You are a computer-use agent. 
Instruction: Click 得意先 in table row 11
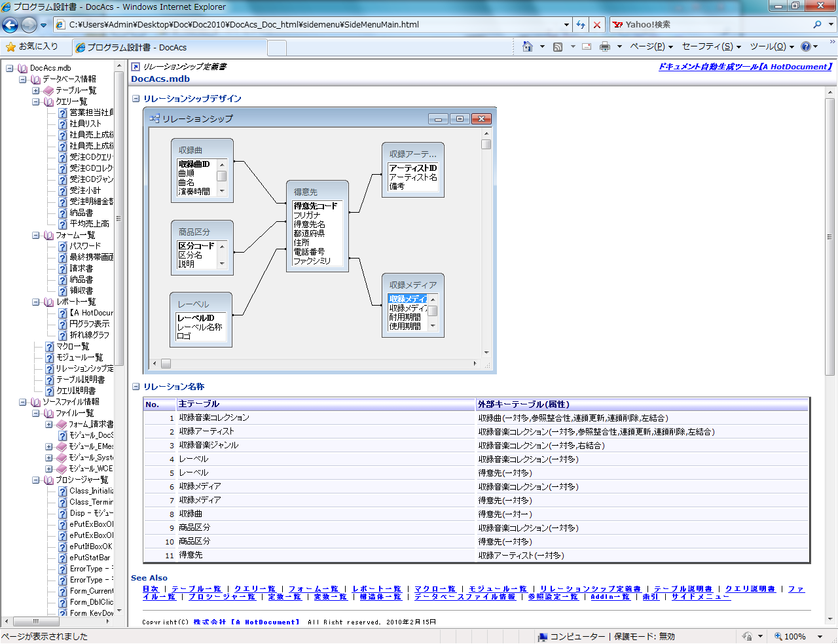(191, 555)
